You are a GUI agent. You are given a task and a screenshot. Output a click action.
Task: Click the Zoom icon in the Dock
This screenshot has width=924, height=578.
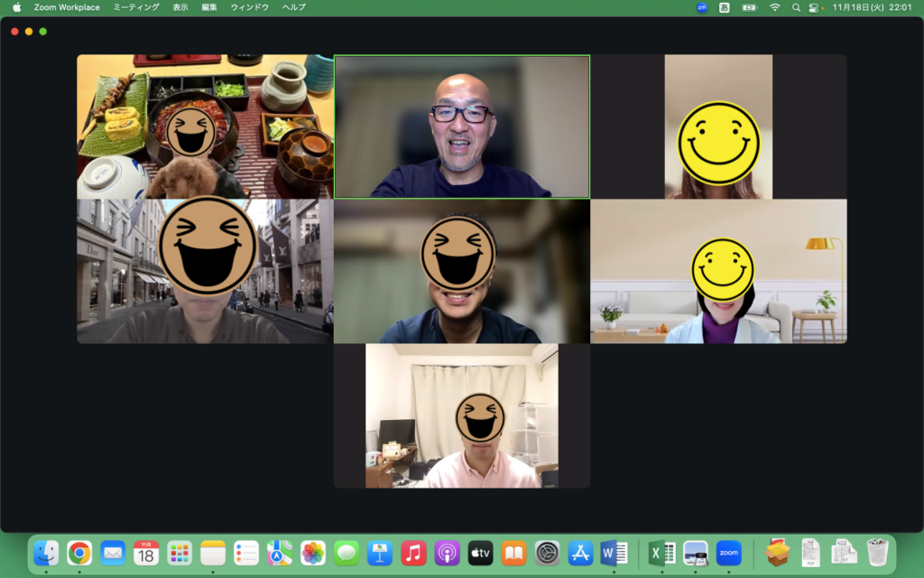click(728, 553)
